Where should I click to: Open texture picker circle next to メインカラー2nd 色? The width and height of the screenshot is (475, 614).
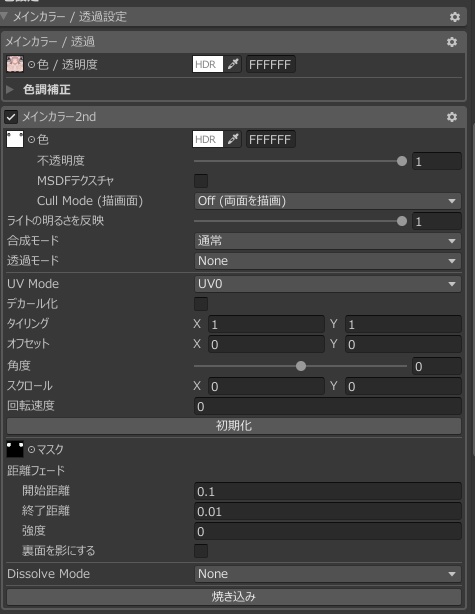31,139
